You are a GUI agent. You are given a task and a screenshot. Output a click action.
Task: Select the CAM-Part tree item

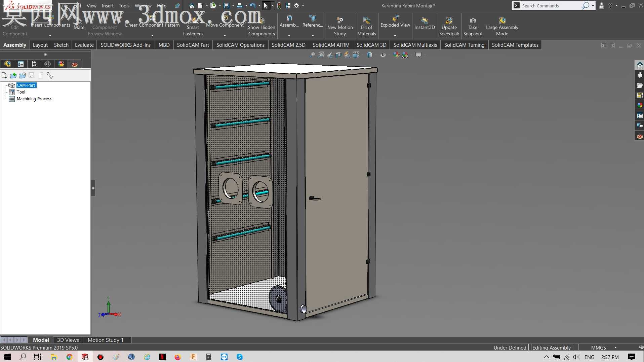click(x=26, y=85)
